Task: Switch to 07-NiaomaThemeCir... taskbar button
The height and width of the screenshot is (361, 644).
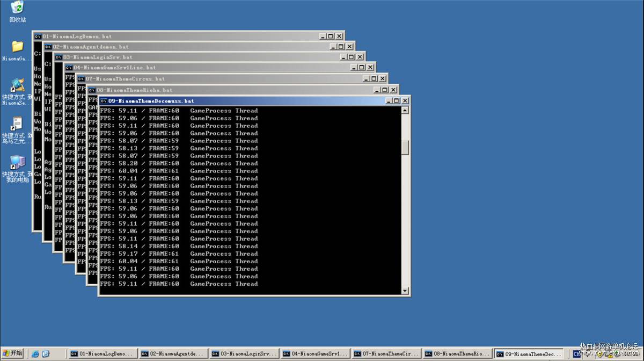Action: point(386,354)
